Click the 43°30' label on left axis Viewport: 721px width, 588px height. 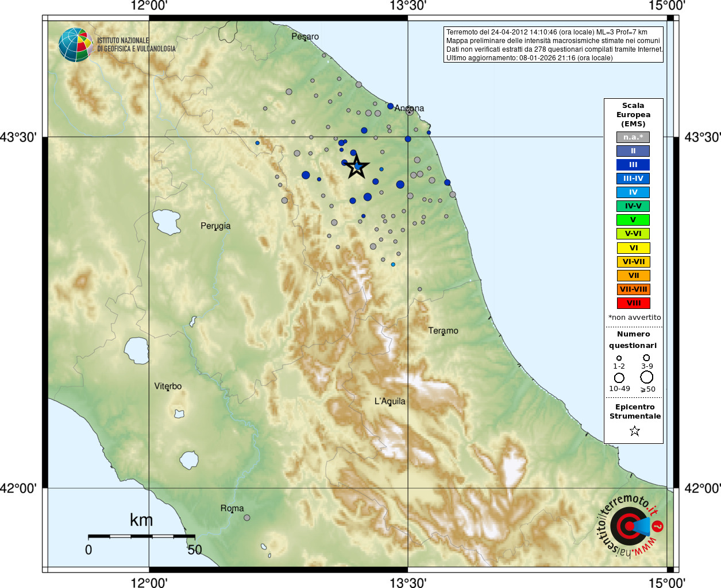pos(18,137)
